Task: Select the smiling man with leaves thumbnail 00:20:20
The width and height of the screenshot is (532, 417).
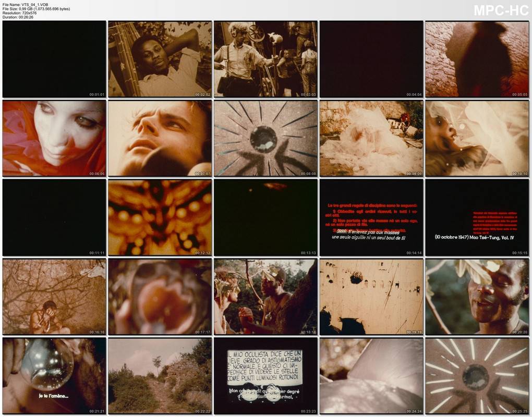Action: click(477, 297)
